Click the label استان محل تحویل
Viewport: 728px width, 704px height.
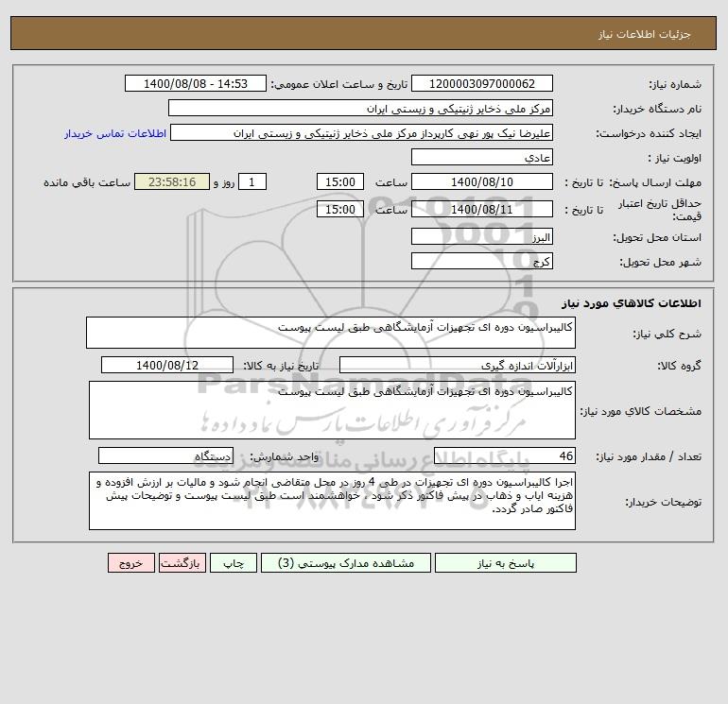[x=657, y=237]
